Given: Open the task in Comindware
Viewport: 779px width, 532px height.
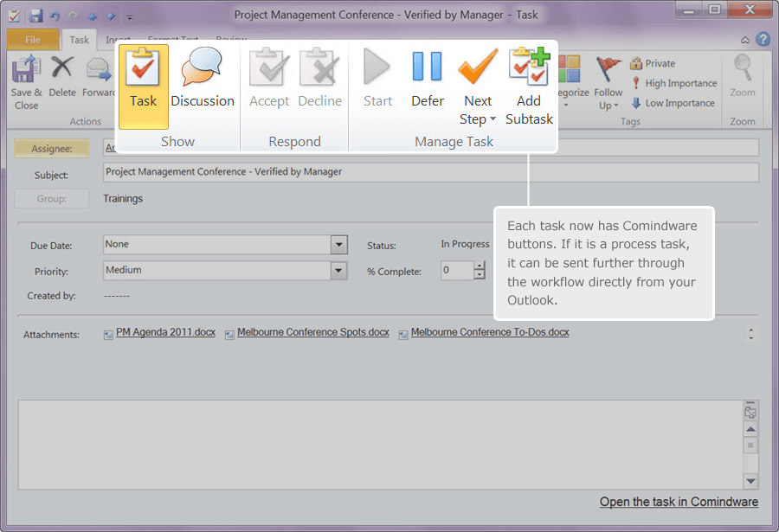Looking at the screenshot, I should 679,502.
